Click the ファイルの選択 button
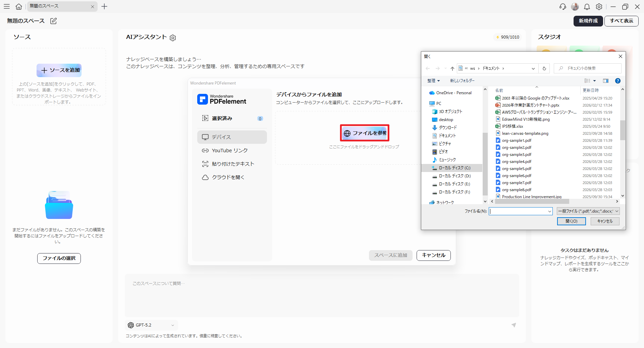Screen dimensions: 644x348 click(59, 258)
